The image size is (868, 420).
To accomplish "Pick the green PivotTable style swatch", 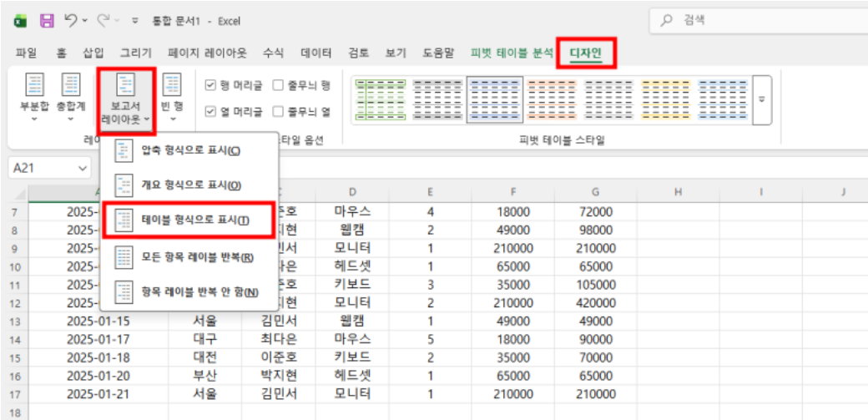I will 380,98.
